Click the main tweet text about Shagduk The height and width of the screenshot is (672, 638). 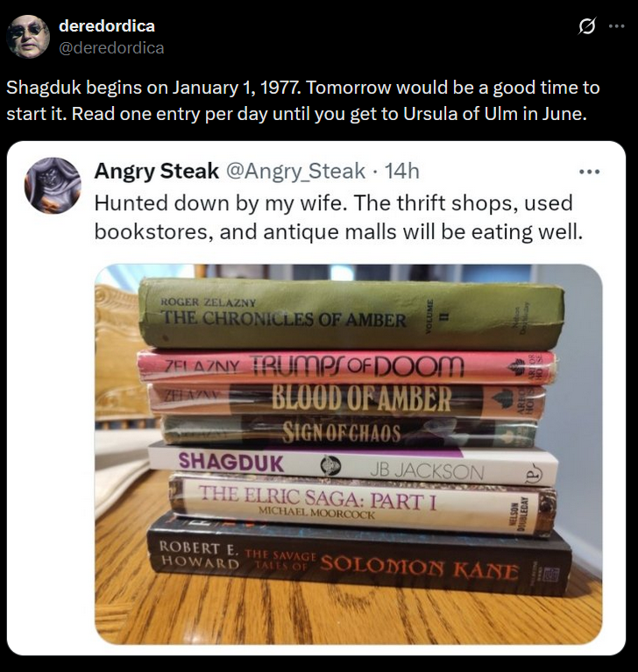pos(302,100)
